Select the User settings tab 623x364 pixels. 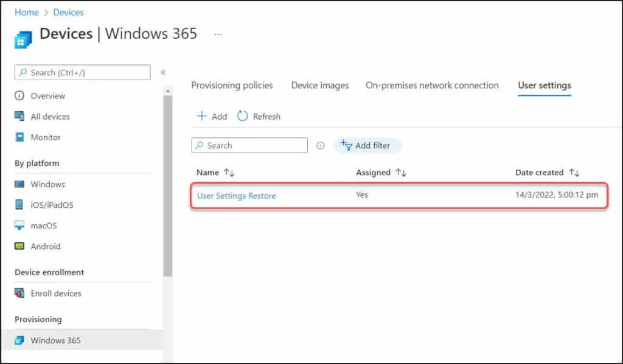(x=545, y=85)
